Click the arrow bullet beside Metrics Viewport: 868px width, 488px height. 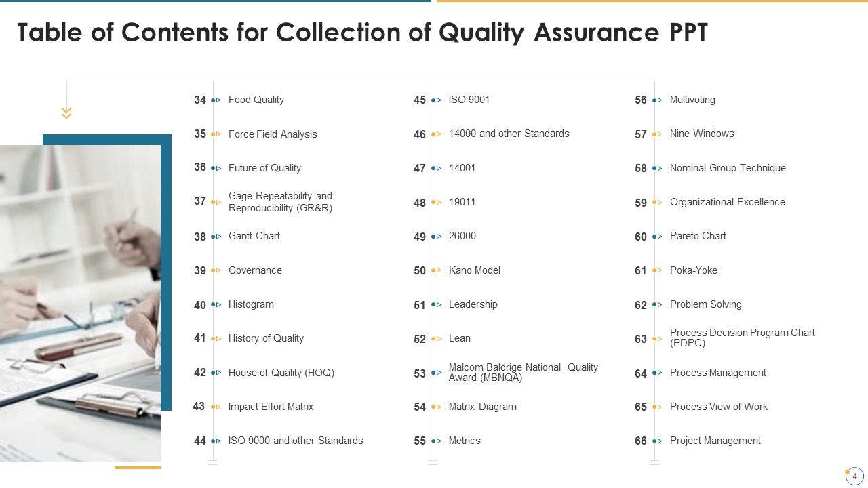point(437,441)
